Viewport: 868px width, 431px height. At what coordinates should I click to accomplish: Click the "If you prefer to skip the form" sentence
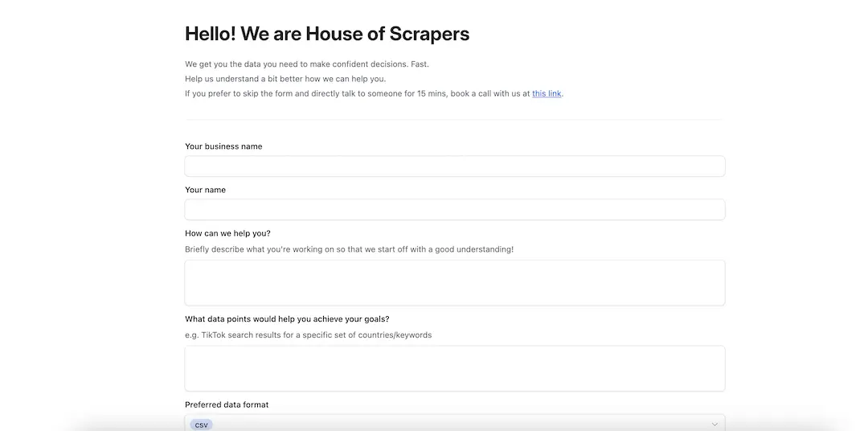point(375,93)
